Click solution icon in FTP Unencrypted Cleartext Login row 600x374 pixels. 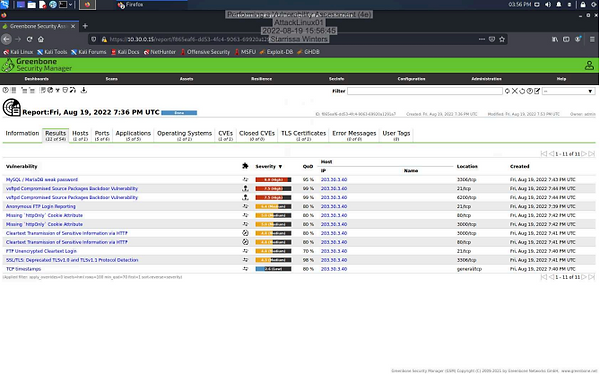[x=245, y=251]
